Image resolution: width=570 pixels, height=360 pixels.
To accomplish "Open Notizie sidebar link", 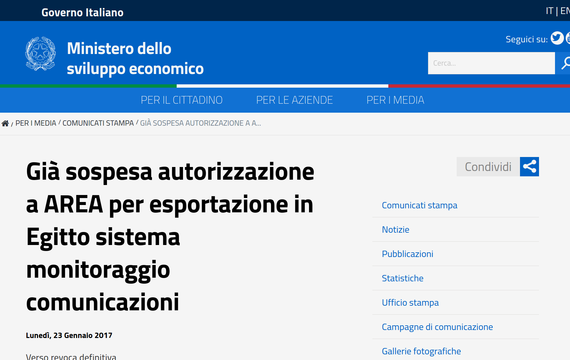I will coord(396,230).
